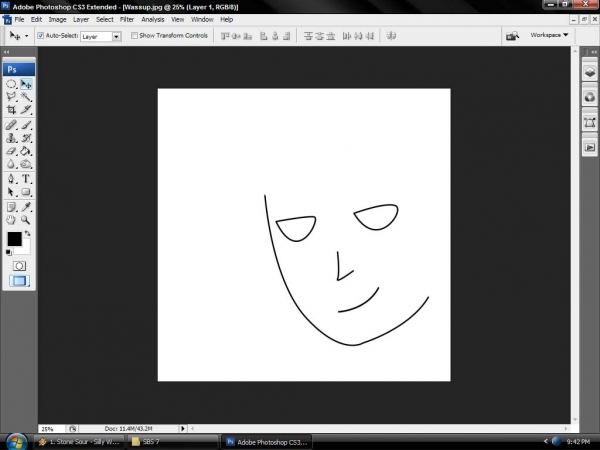Select the Zoom tool
The height and width of the screenshot is (450, 600).
tap(26, 220)
